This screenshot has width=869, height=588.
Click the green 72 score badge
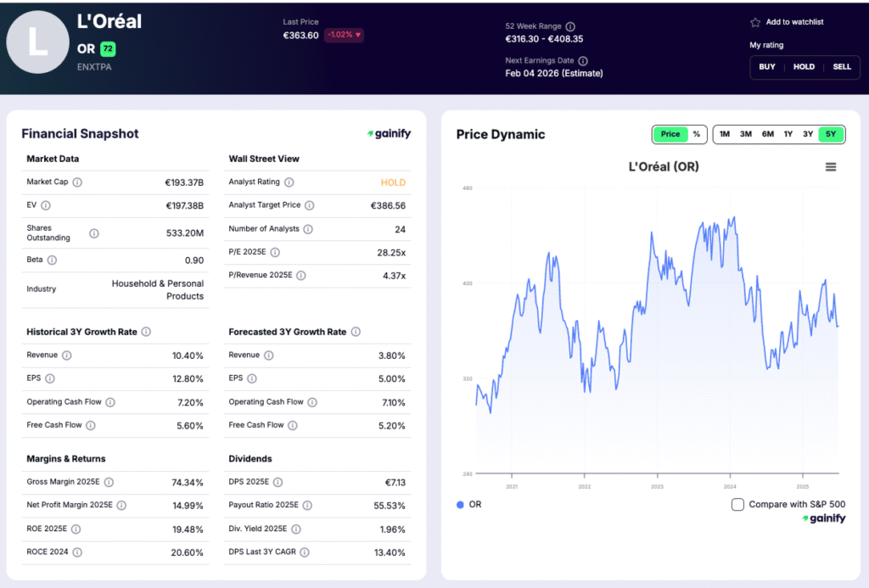107,49
